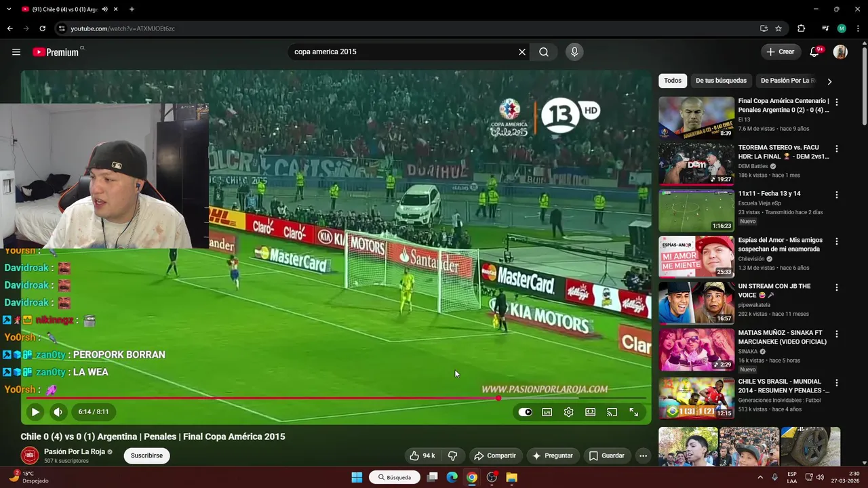Open the YouTube guide hamburger menu
Viewport: 868px width, 488px height.
point(16,52)
